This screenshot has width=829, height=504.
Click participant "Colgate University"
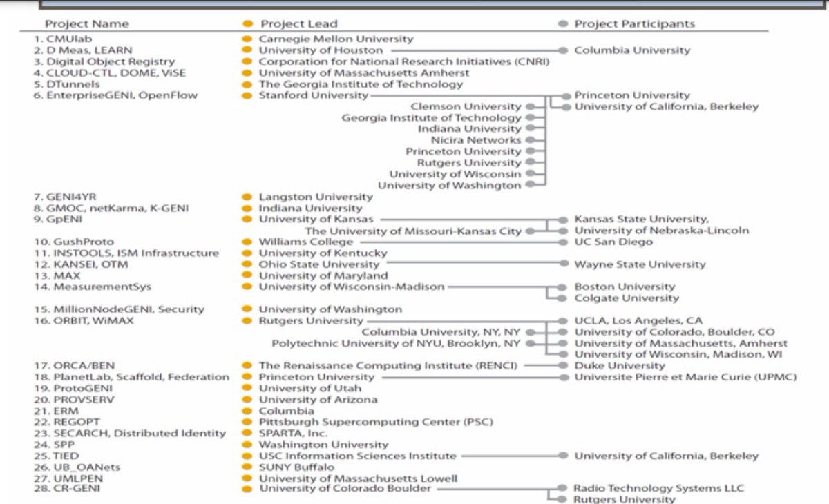tap(627, 298)
